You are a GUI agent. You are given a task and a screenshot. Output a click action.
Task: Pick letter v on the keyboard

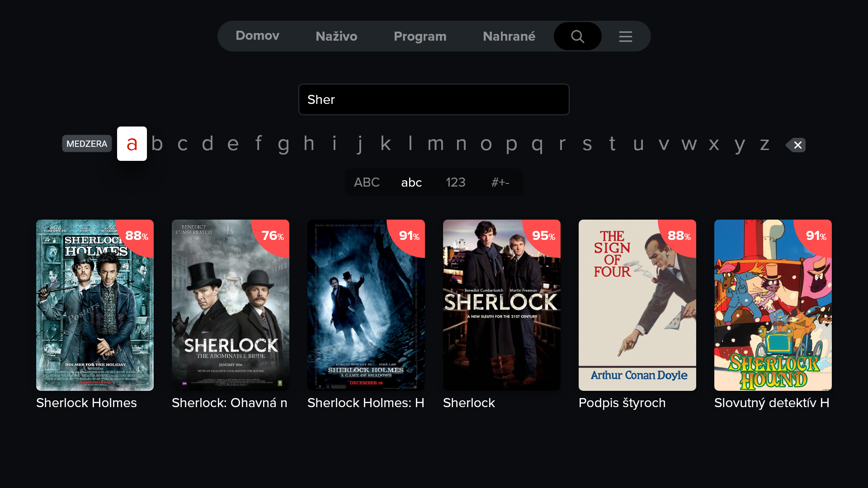664,144
